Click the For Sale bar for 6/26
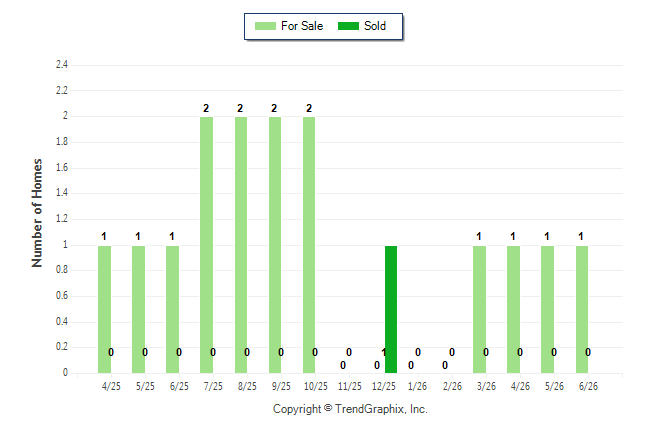Image resolution: width=646 pixels, height=434 pixels. coord(582,310)
